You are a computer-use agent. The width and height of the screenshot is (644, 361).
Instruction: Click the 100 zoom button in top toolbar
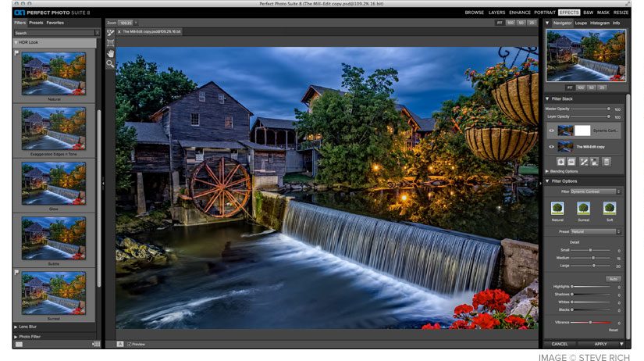tap(511, 23)
